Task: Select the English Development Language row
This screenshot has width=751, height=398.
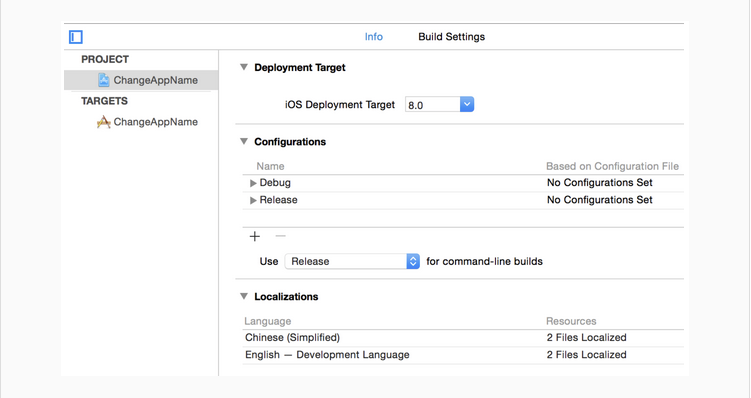Action: 463,355
